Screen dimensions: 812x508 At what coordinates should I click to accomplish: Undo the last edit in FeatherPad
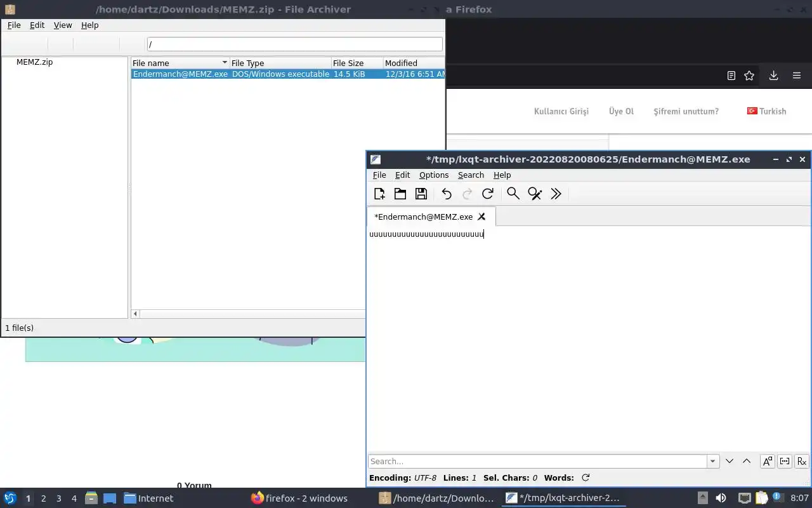[447, 194]
